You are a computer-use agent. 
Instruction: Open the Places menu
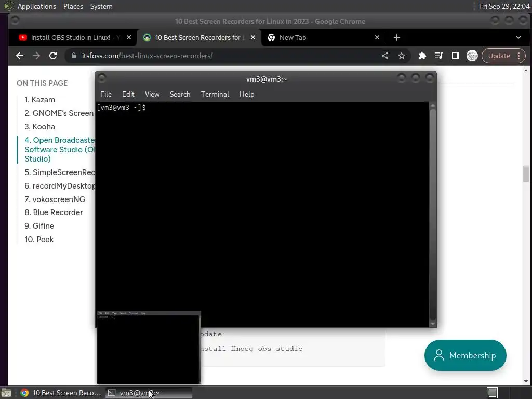pyautogui.click(x=73, y=6)
